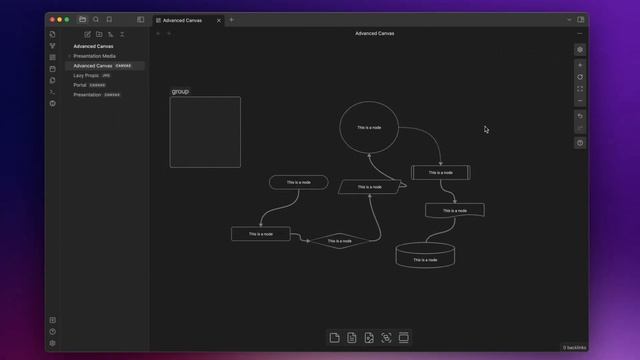
Task: Navigate back in the canvas pane
Action: coord(158,33)
